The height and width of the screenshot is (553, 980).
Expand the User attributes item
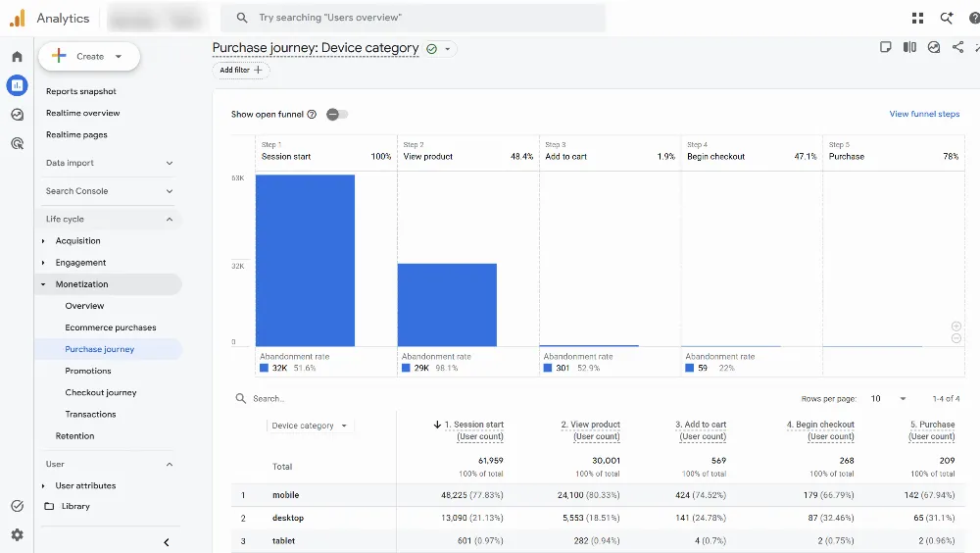(43, 485)
